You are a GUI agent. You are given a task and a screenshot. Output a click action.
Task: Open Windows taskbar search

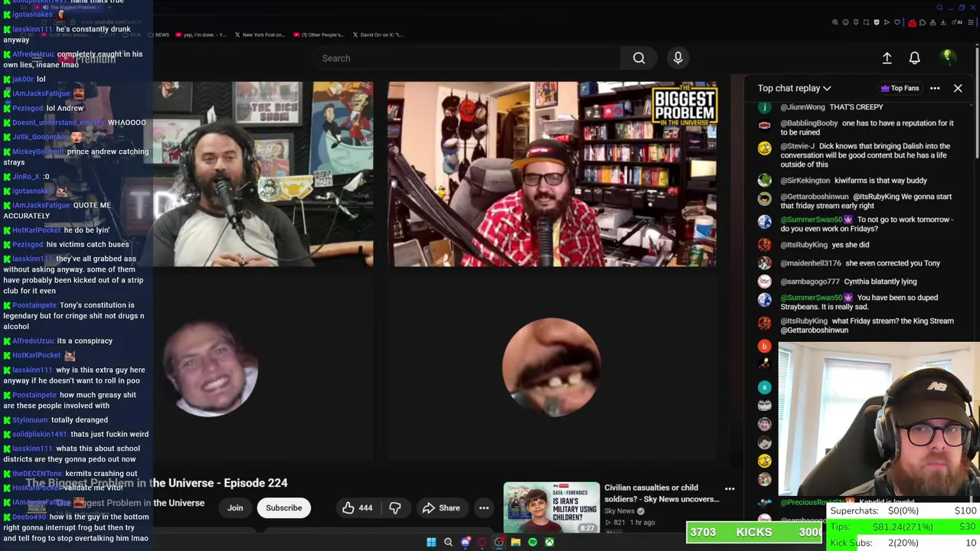point(448,542)
